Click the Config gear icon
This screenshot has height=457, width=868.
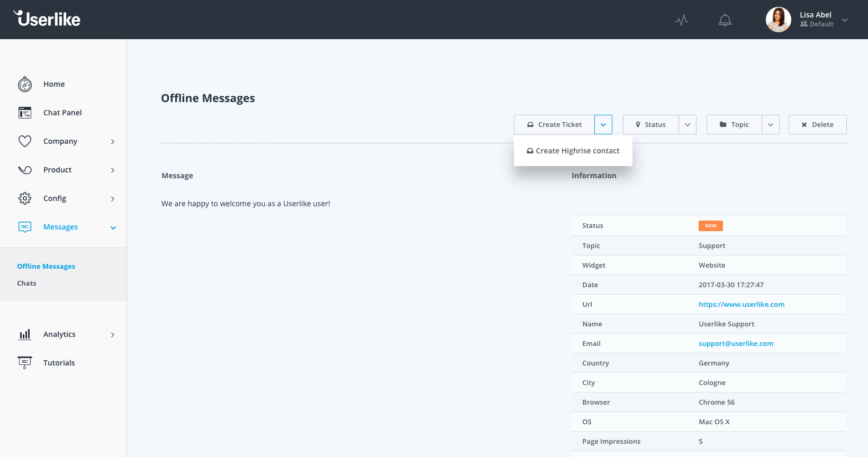(x=25, y=198)
